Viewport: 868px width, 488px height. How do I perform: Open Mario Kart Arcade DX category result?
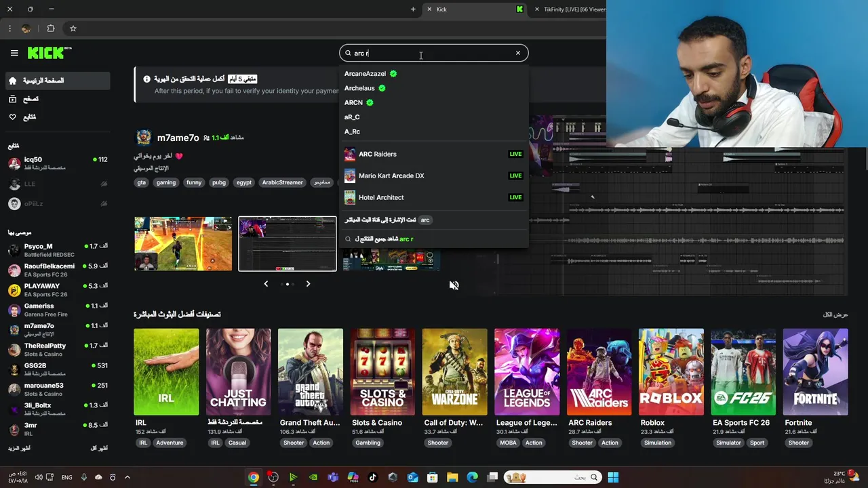[433, 176]
